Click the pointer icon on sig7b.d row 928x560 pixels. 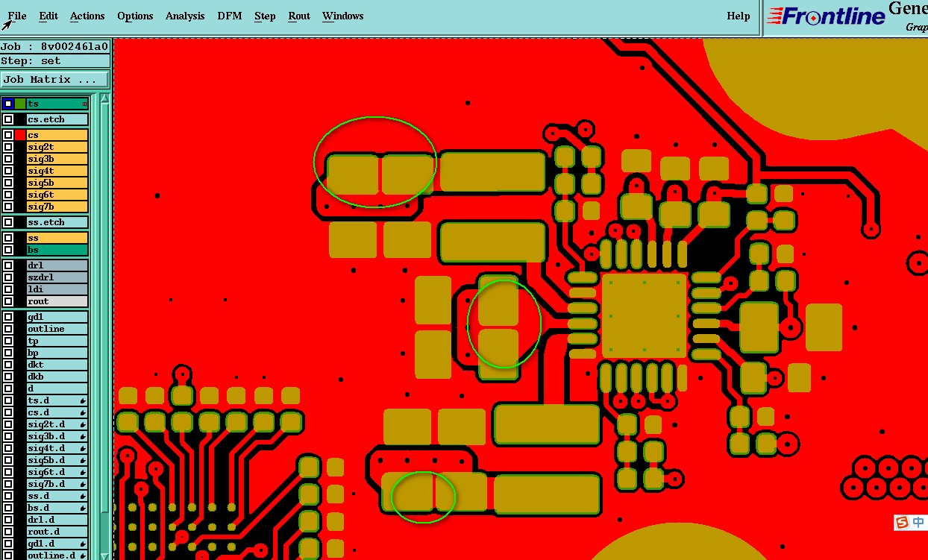(x=83, y=484)
